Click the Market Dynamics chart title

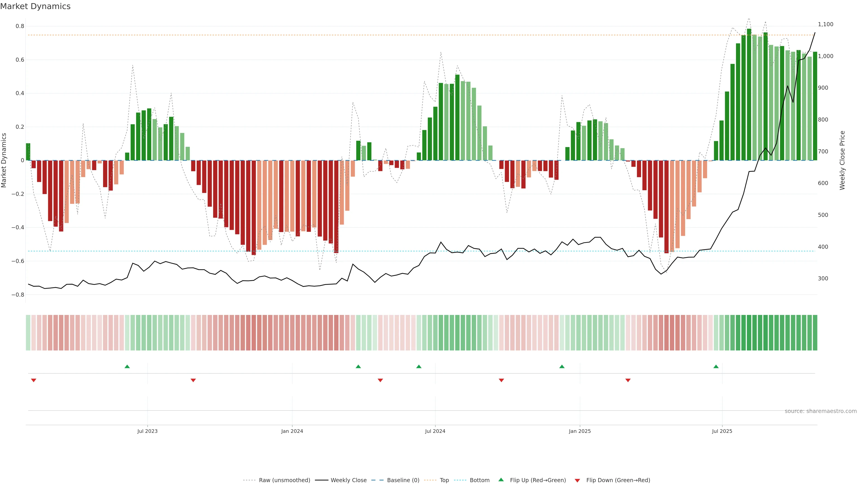(x=35, y=6)
